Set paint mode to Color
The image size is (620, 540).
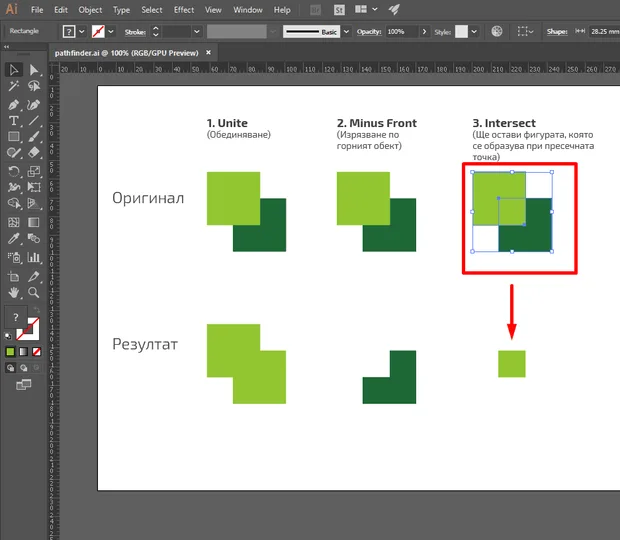tap(11, 352)
